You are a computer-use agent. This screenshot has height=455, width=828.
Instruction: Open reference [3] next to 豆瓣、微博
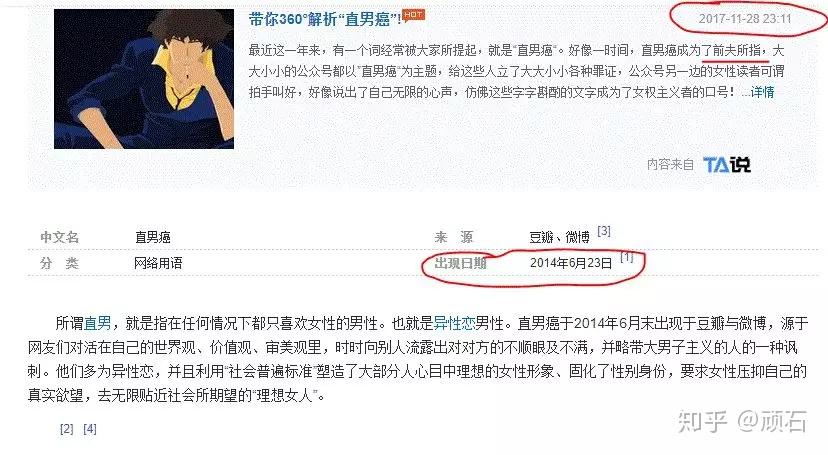(604, 231)
